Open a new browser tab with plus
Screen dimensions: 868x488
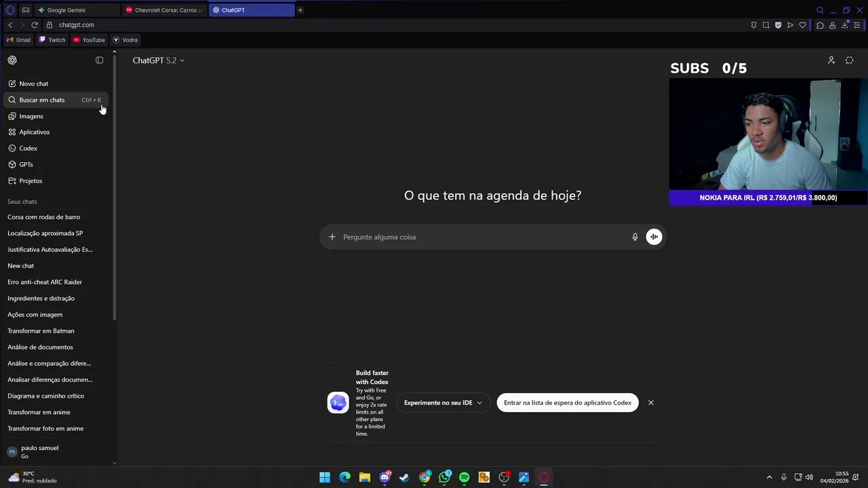pyautogui.click(x=300, y=10)
